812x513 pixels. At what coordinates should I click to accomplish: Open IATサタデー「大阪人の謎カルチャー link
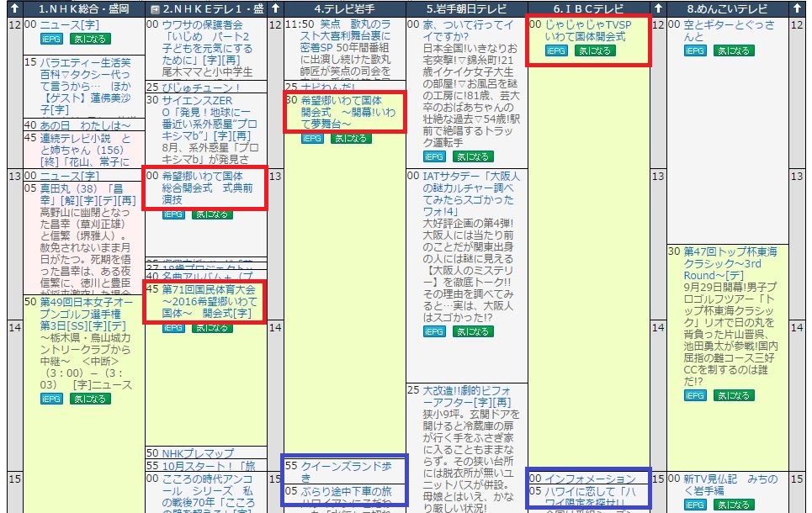pos(472,193)
